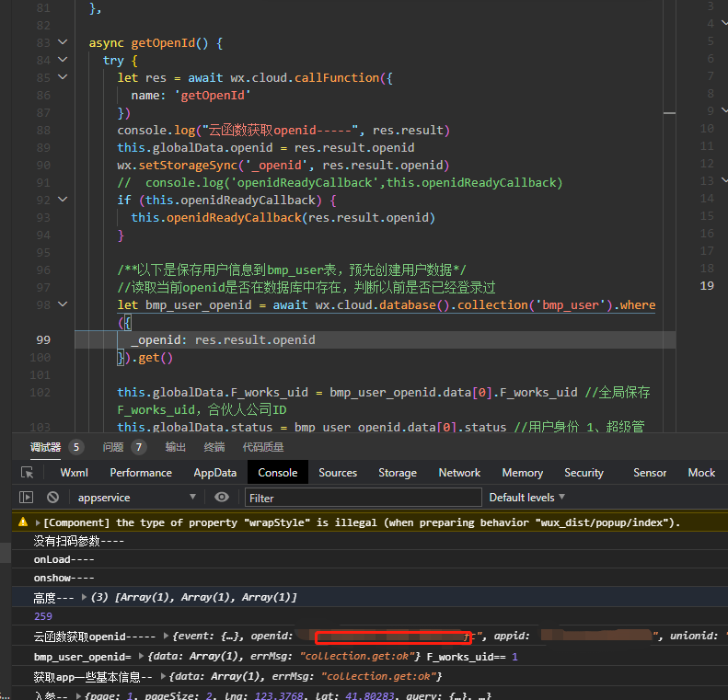728x700 pixels.
Task: Fold the bmp_user_openid statement on line 98
Action: (63, 304)
